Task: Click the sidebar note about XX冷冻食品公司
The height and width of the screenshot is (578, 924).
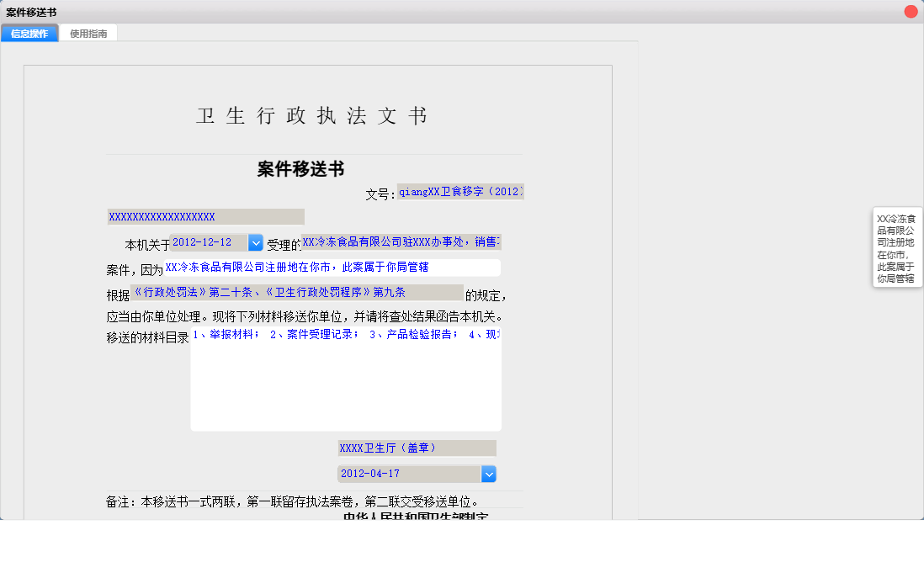Action: pyautogui.click(x=896, y=247)
